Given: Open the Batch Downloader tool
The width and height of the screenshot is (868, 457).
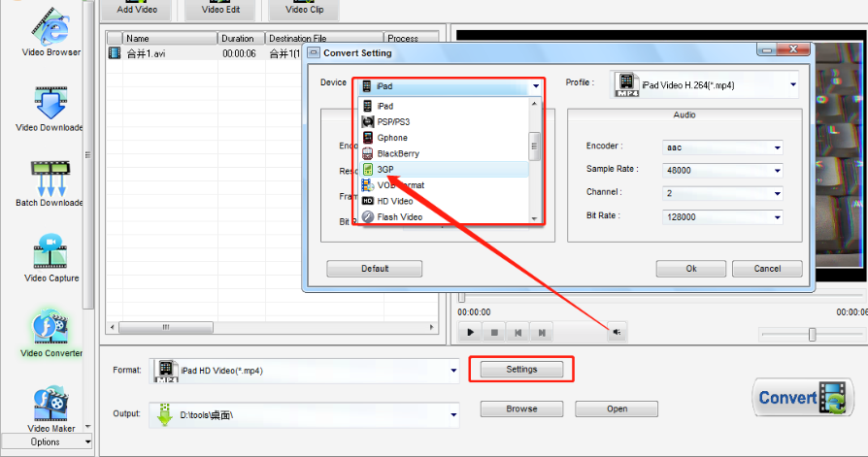Looking at the screenshot, I should click(50, 183).
